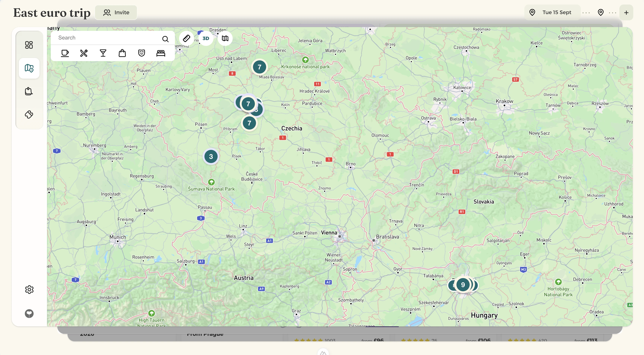Click the Hungary country label

pyautogui.click(x=484, y=316)
